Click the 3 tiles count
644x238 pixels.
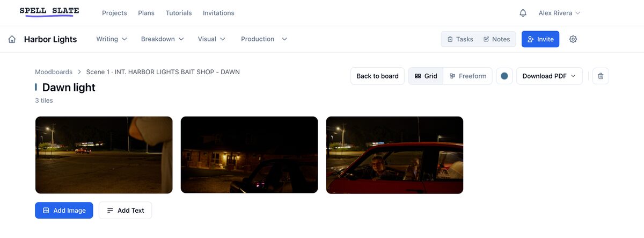pyautogui.click(x=44, y=100)
